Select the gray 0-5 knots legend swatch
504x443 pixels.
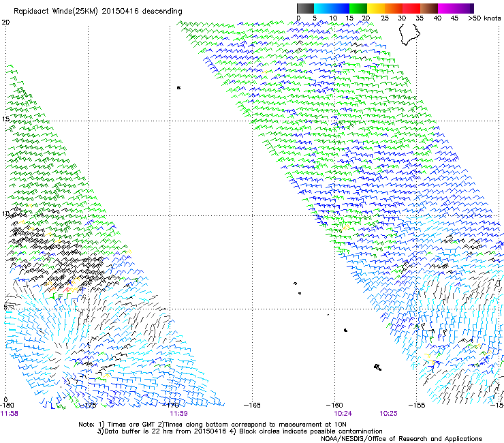coord(305,8)
